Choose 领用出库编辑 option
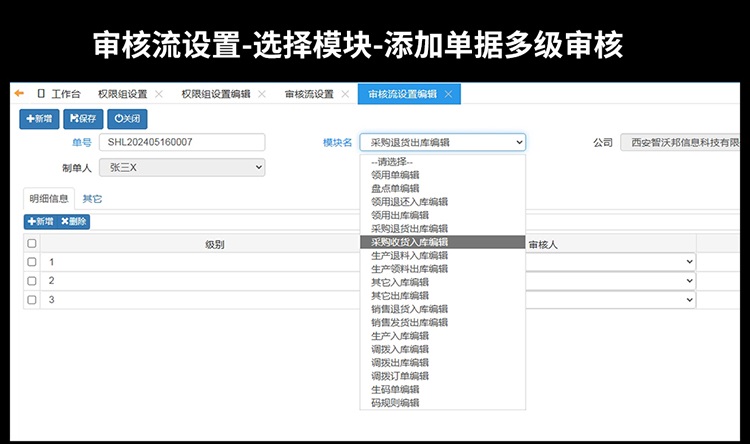This screenshot has height=444, width=750. (x=442, y=215)
